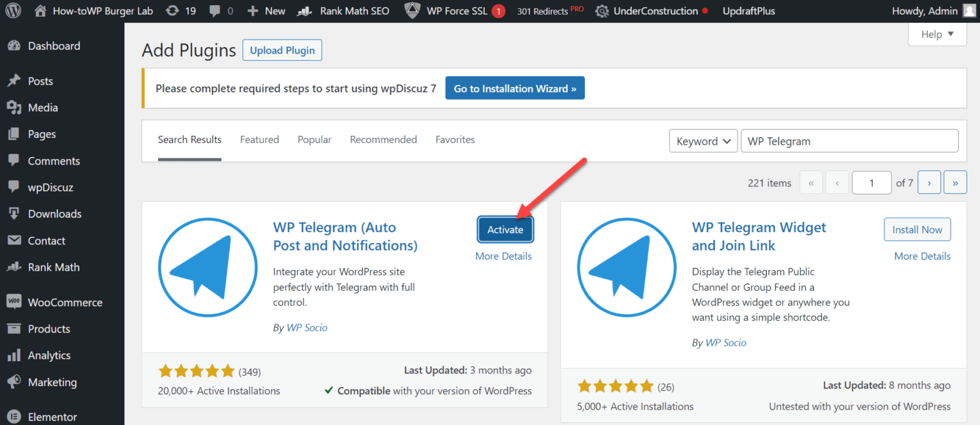Click the Rank Math SEO chart icon

tap(305, 11)
